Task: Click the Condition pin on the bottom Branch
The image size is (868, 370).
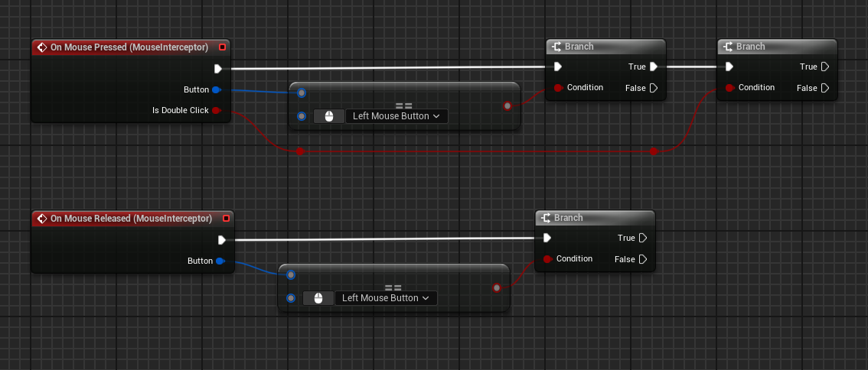Action: tap(547, 259)
